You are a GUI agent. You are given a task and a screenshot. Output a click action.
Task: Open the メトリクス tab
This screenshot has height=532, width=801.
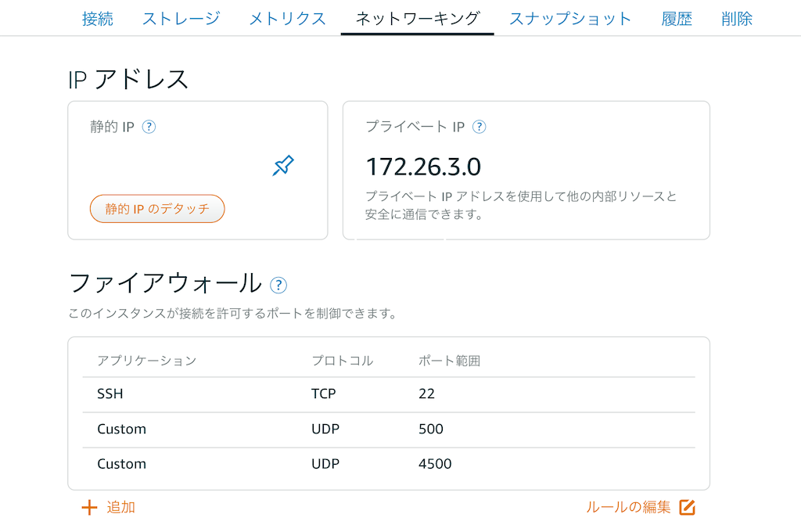(286, 18)
